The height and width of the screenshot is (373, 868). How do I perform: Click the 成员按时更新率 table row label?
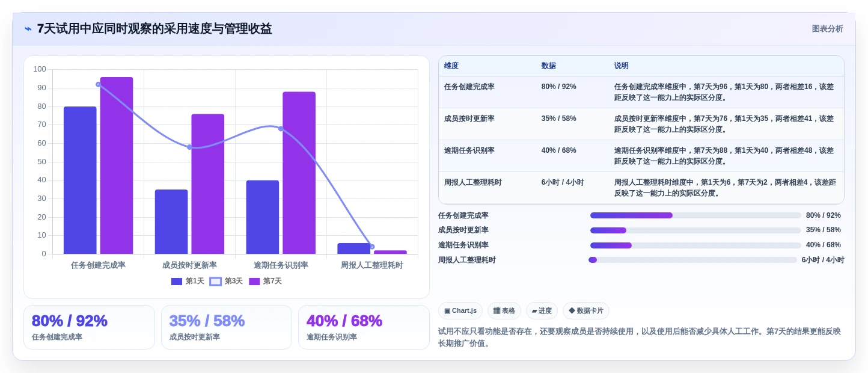(469, 119)
